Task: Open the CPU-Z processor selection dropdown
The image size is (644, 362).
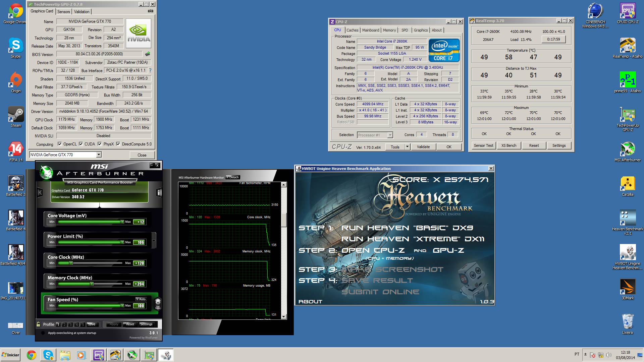Action: coord(390,135)
